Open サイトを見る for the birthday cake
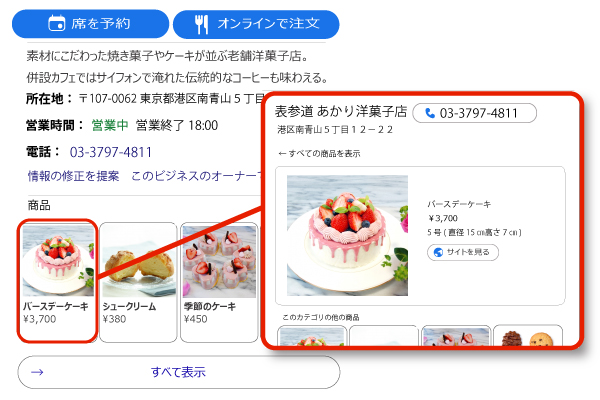The height and width of the screenshot is (400, 600). [x=463, y=252]
